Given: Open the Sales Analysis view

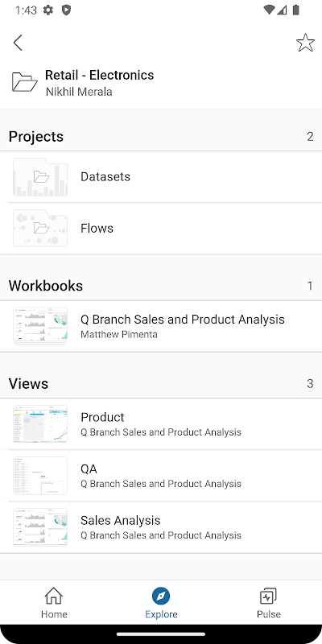Looking at the screenshot, I should [x=161, y=527].
